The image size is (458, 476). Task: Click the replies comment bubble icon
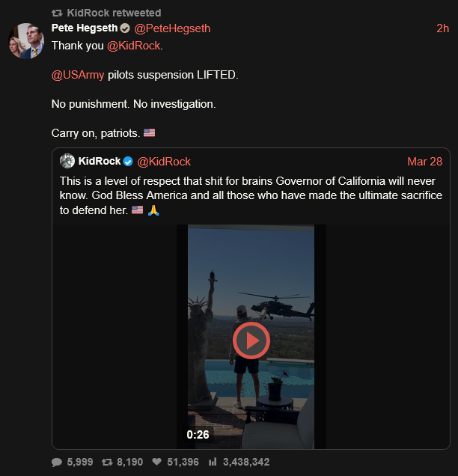pos(57,462)
